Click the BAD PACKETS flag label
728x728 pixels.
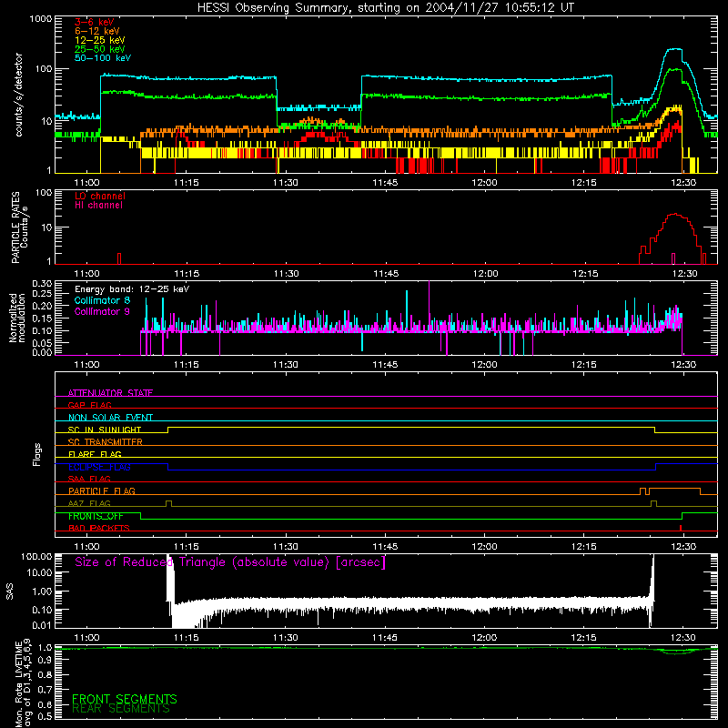pos(99,528)
